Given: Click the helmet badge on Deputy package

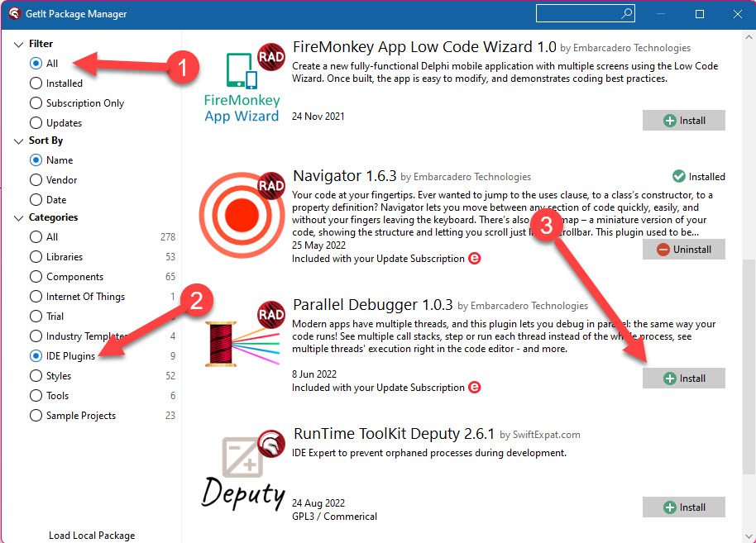Looking at the screenshot, I should click(x=271, y=443).
